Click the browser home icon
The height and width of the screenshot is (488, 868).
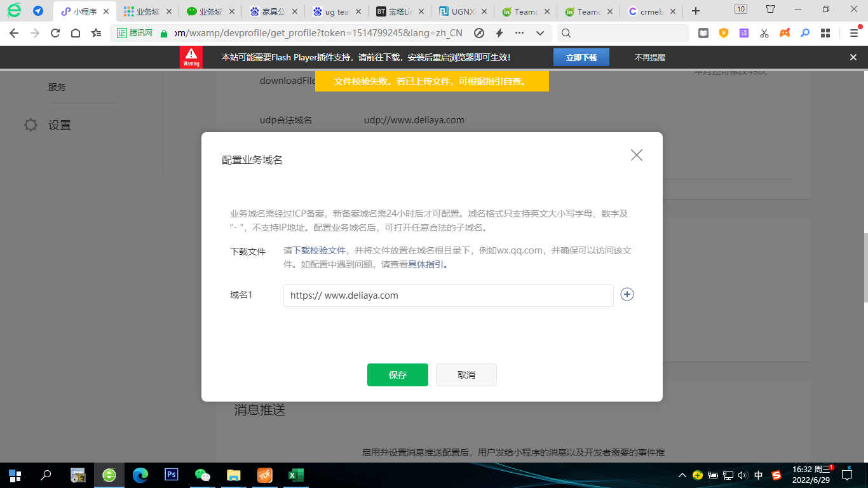(76, 33)
